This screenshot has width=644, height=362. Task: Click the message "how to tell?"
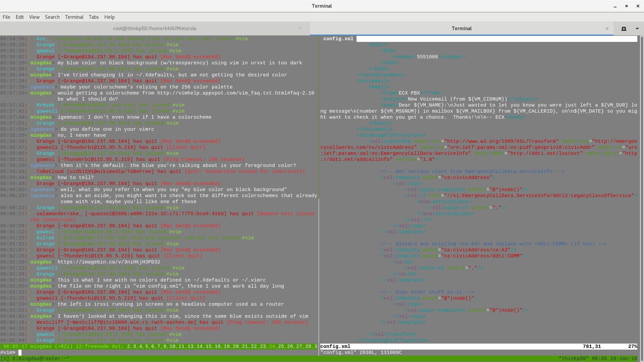point(76,178)
